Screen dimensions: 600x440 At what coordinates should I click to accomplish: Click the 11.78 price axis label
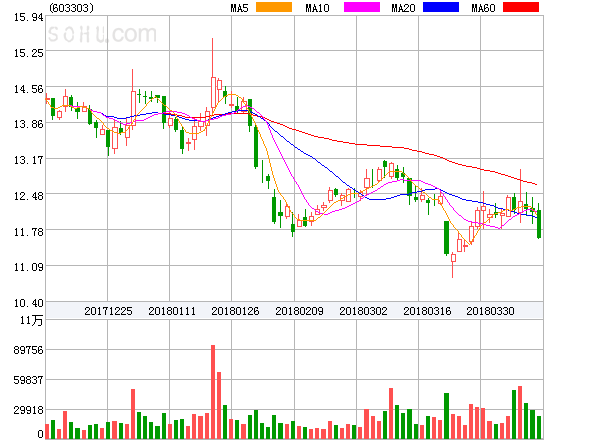tap(29, 232)
